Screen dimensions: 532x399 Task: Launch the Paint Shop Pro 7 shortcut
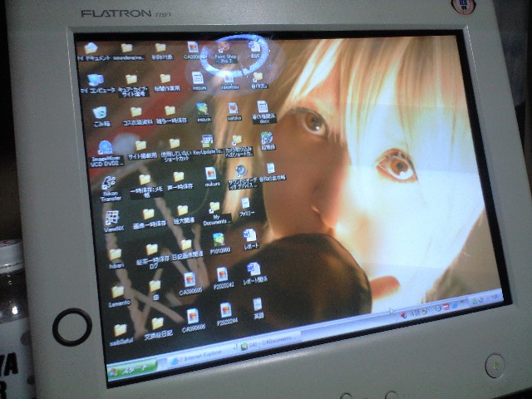click(225, 52)
